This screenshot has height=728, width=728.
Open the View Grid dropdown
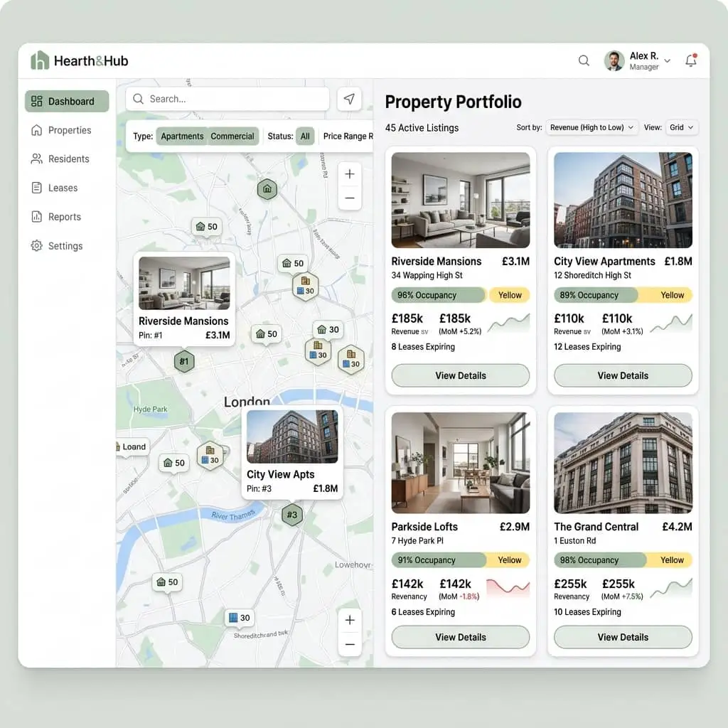[682, 127]
